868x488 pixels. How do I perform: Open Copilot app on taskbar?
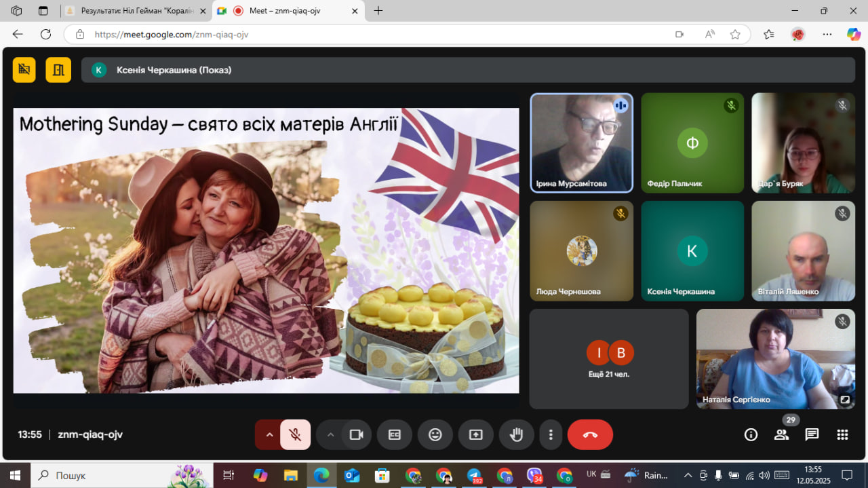[x=260, y=475]
